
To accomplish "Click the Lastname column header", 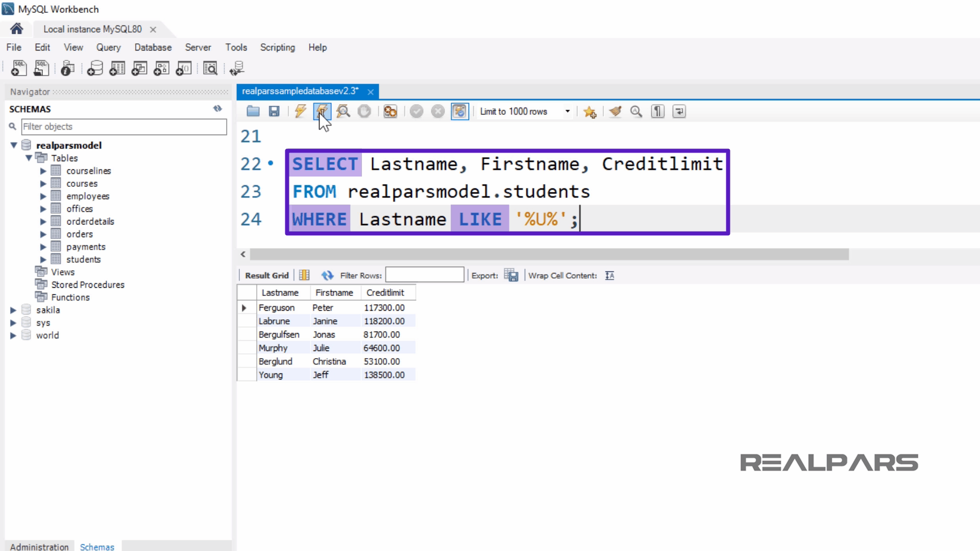I will point(280,293).
